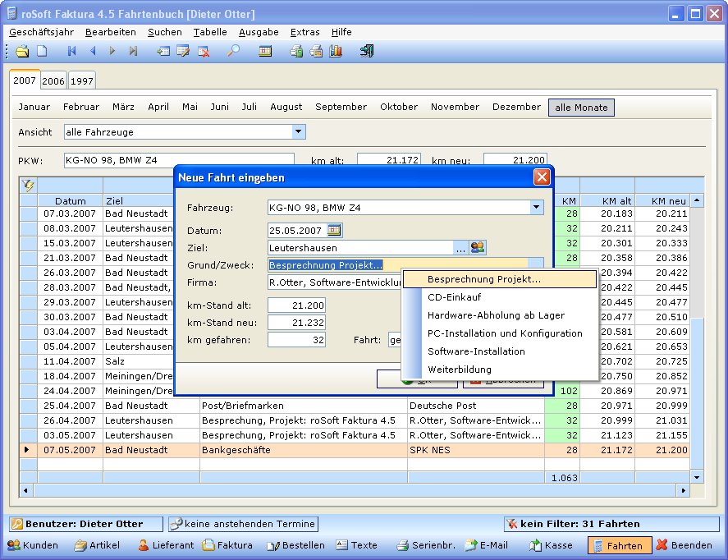Select the April month filter

pos(158,108)
